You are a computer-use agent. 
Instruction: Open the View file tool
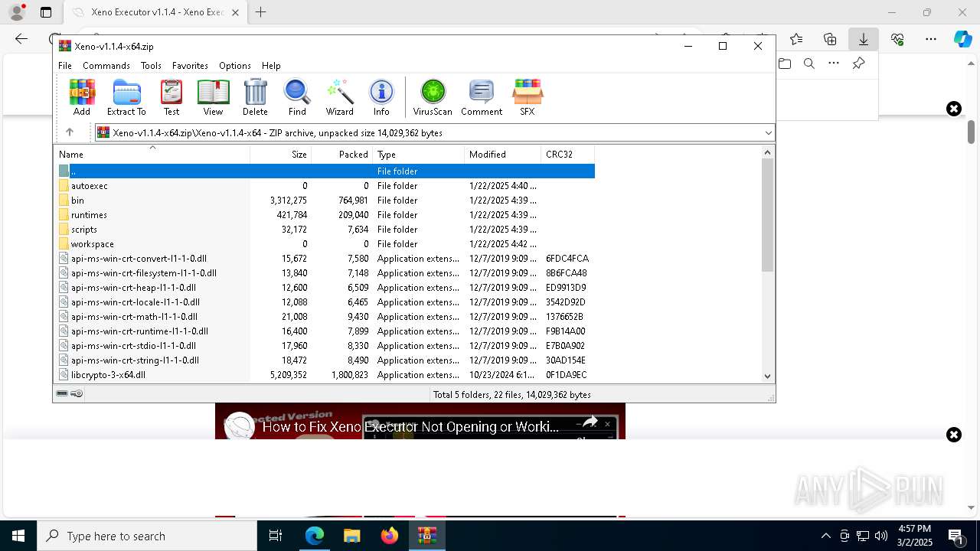point(213,97)
